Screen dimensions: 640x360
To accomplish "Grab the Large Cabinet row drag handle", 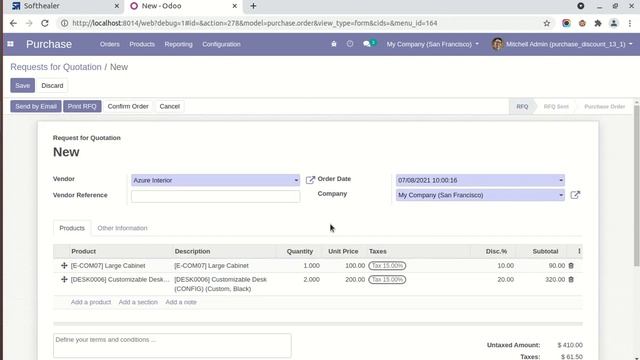I will pyautogui.click(x=64, y=266).
